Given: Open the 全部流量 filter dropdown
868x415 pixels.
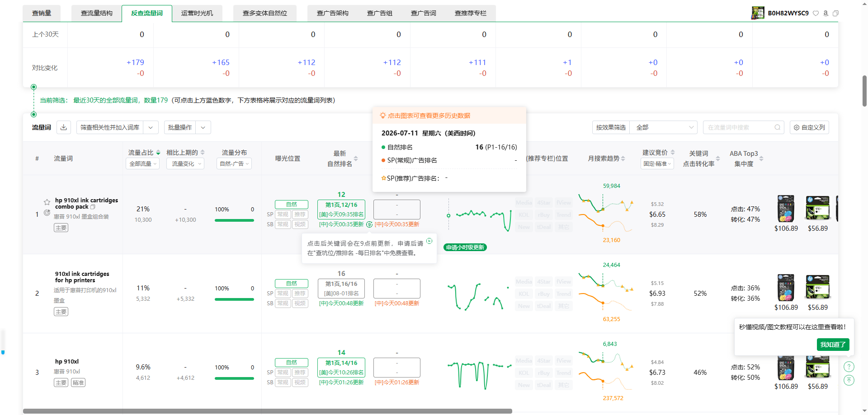Looking at the screenshot, I should (x=142, y=163).
